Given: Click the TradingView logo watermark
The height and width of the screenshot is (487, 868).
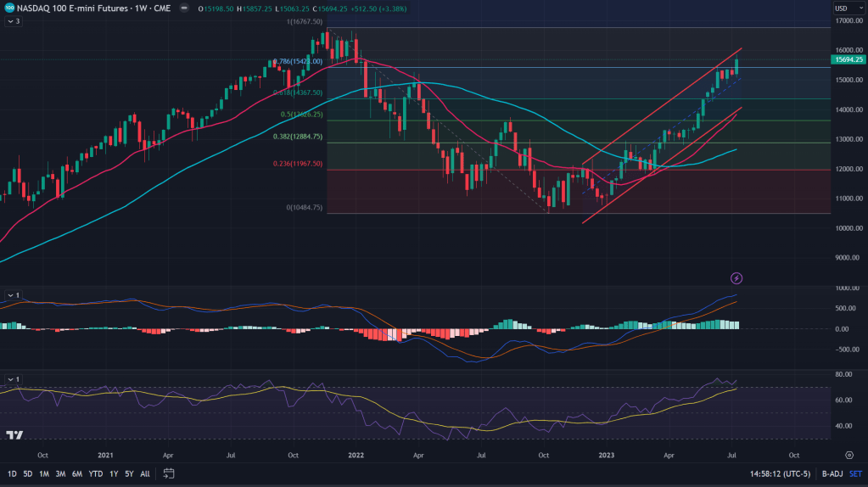Looking at the screenshot, I should pos(14,435).
